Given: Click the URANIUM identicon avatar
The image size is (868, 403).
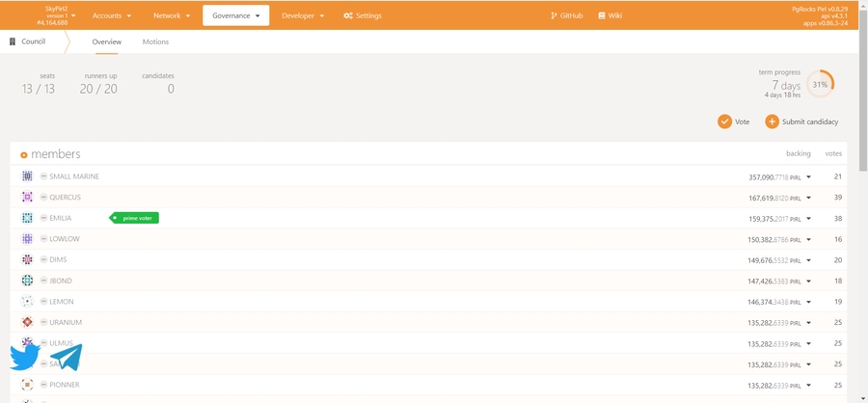Looking at the screenshot, I should click(28, 322).
